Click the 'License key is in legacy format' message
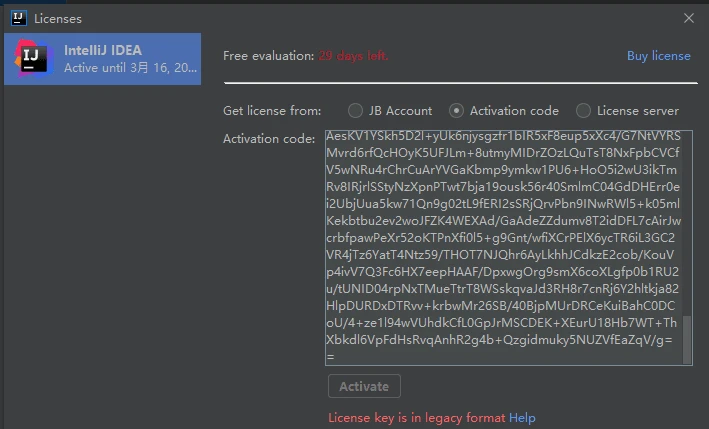The width and height of the screenshot is (709, 429). [416, 418]
